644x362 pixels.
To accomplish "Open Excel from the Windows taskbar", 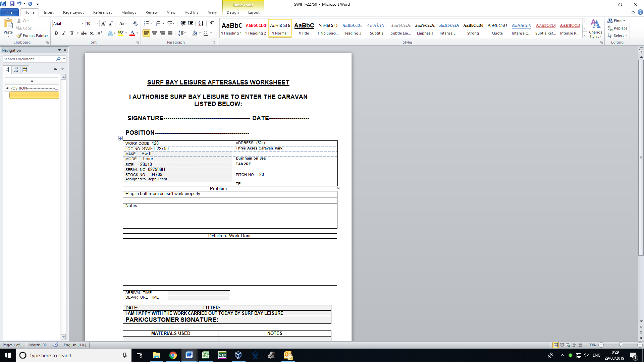I will [x=205, y=355].
